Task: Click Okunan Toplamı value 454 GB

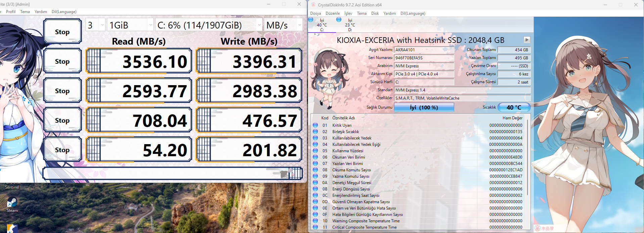Action: [x=514, y=50]
